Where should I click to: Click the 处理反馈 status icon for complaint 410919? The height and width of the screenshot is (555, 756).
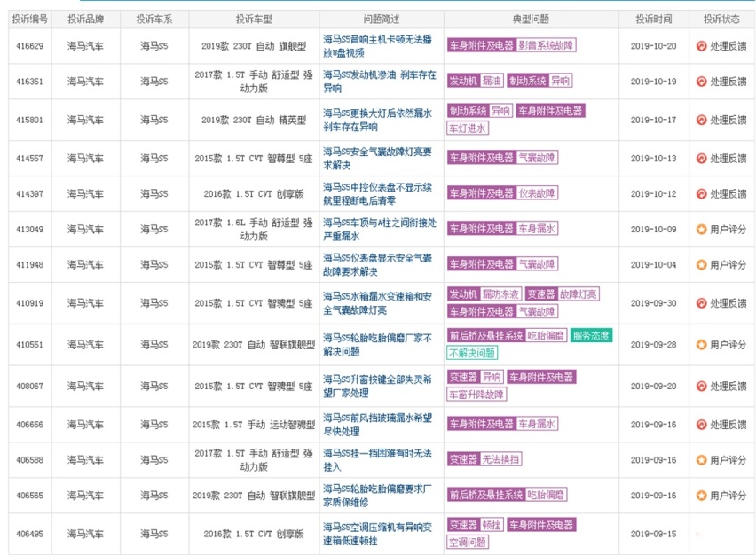tap(702, 303)
